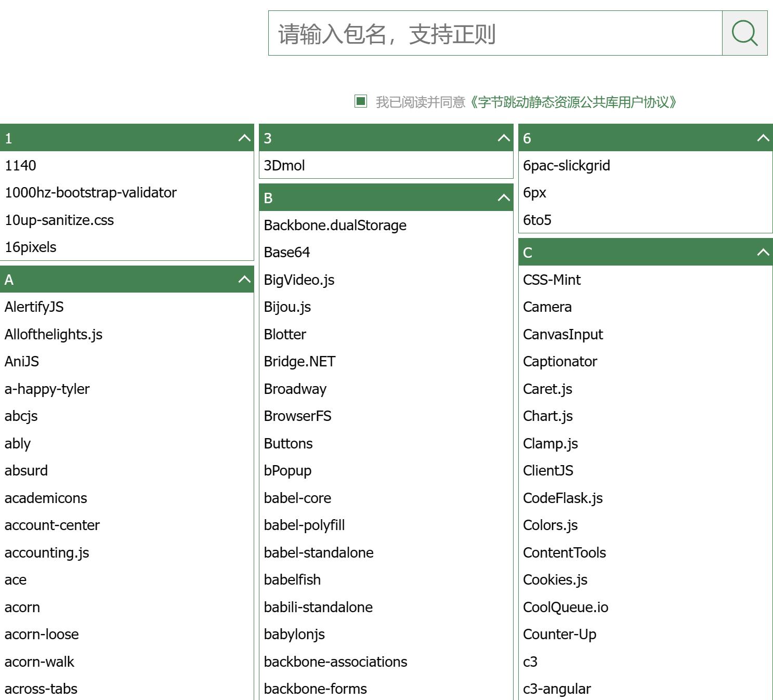Collapse the C section chevron

[763, 253]
